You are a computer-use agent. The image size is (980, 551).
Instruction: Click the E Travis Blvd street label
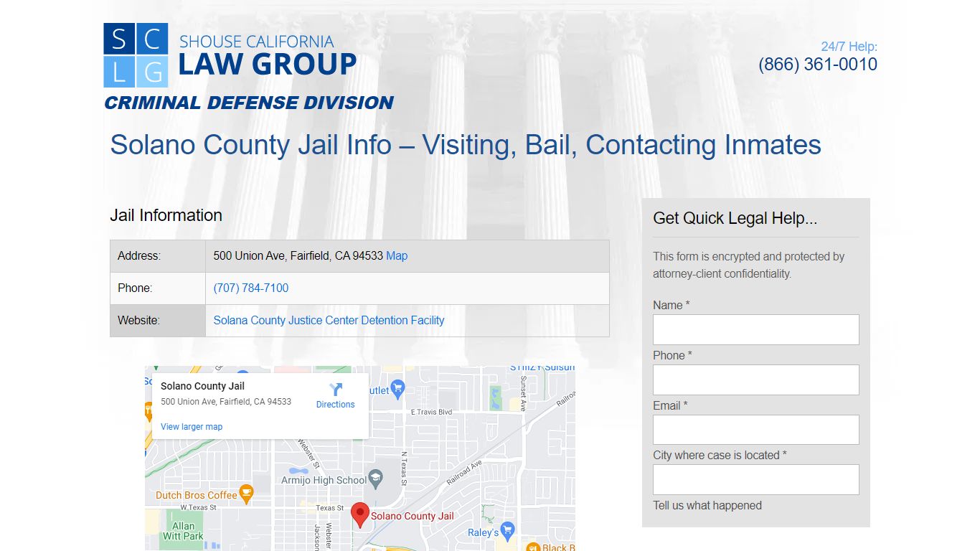click(432, 412)
